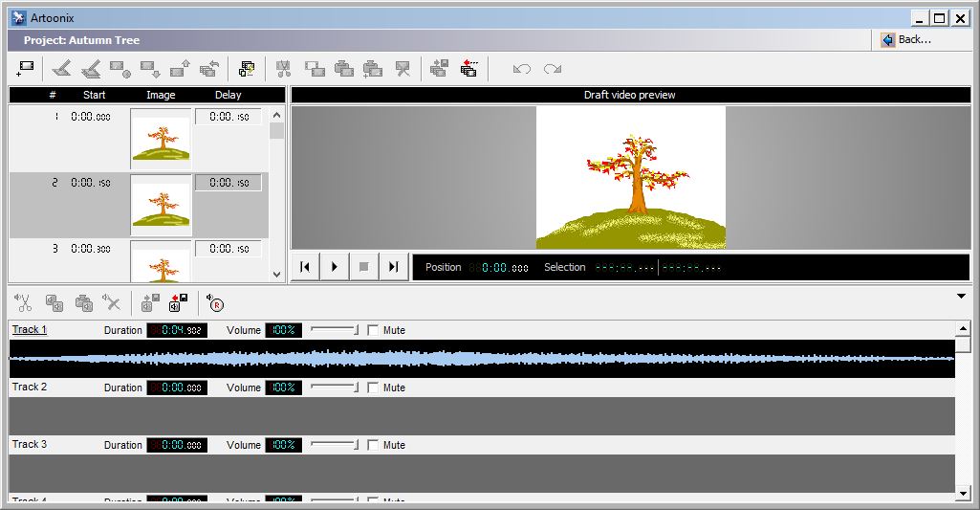Click the frame properties icon with yellow highlight
The height and width of the screenshot is (510, 980).
tap(247, 68)
